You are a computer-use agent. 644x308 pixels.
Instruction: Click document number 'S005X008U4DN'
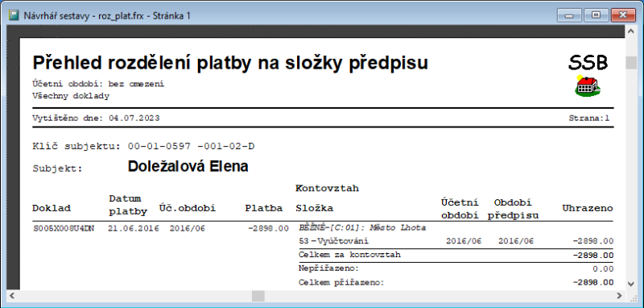coord(64,229)
